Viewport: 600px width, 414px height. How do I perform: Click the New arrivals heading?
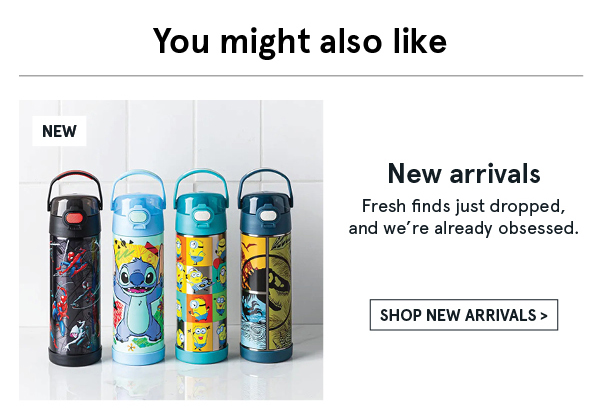(x=464, y=174)
